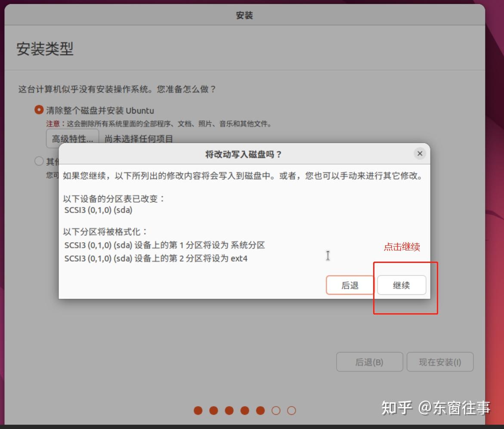504x429 pixels.
Task: Click 后退 inside the confirmation dialog
Action: click(x=350, y=285)
